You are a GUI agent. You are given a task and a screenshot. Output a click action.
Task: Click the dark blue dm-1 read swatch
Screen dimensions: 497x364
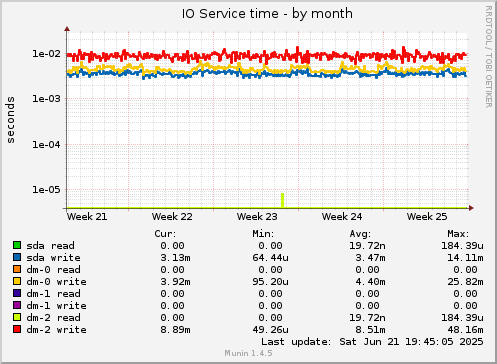point(17,293)
